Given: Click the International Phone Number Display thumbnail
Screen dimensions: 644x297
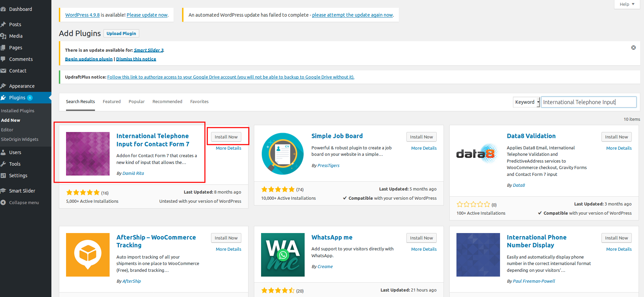Looking at the screenshot, I should pyautogui.click(x=478, y=255).
